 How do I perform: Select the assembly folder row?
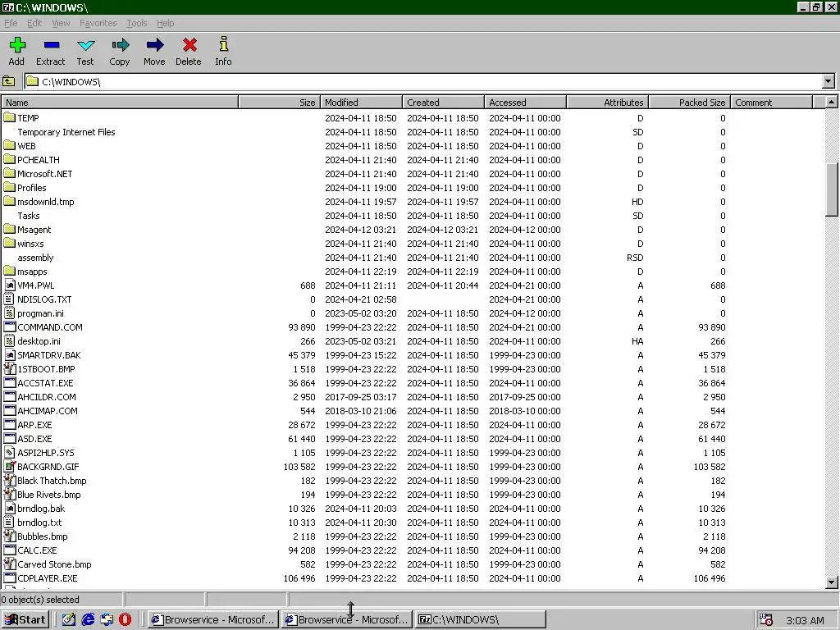[x=413, y=257]
